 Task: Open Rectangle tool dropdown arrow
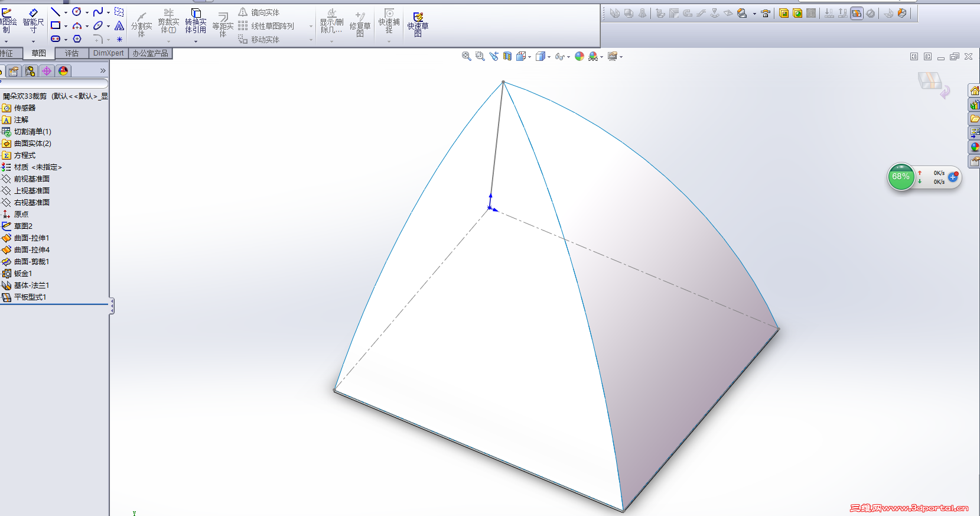coord(66,26)
